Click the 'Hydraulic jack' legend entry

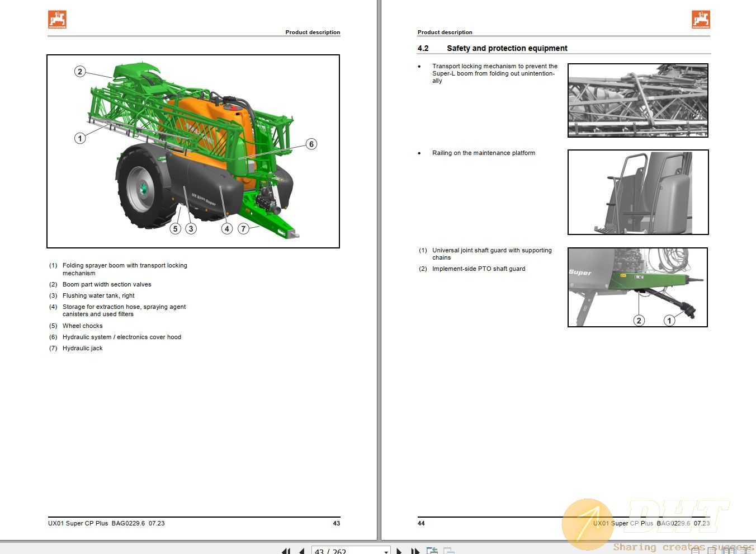click(x=83, y=348)
